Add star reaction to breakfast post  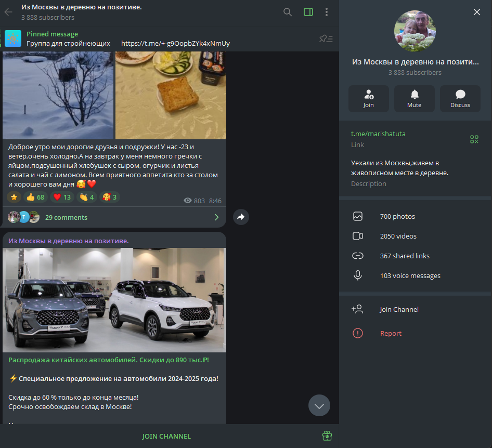pyautogui.click(x=14, y=197)
